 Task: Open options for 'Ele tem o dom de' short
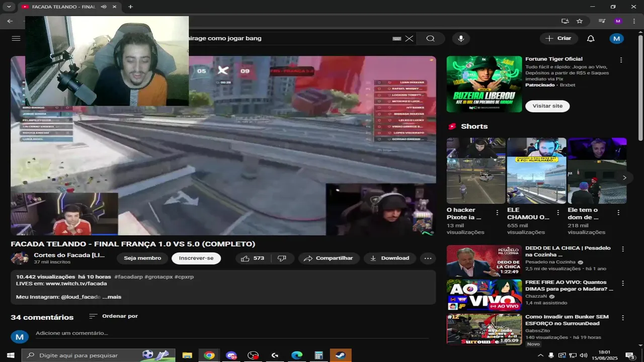click(x=618, y=213)
